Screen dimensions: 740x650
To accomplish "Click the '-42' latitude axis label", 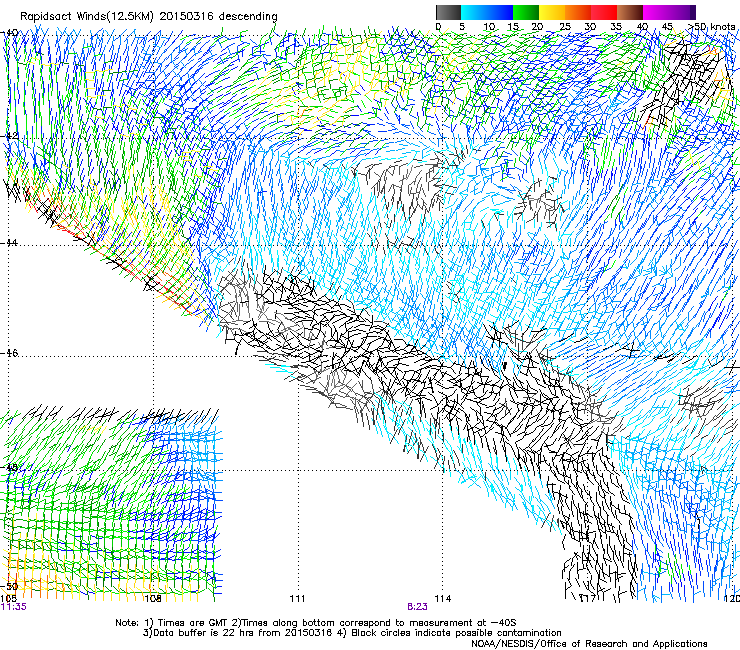I will coord(10,136).
